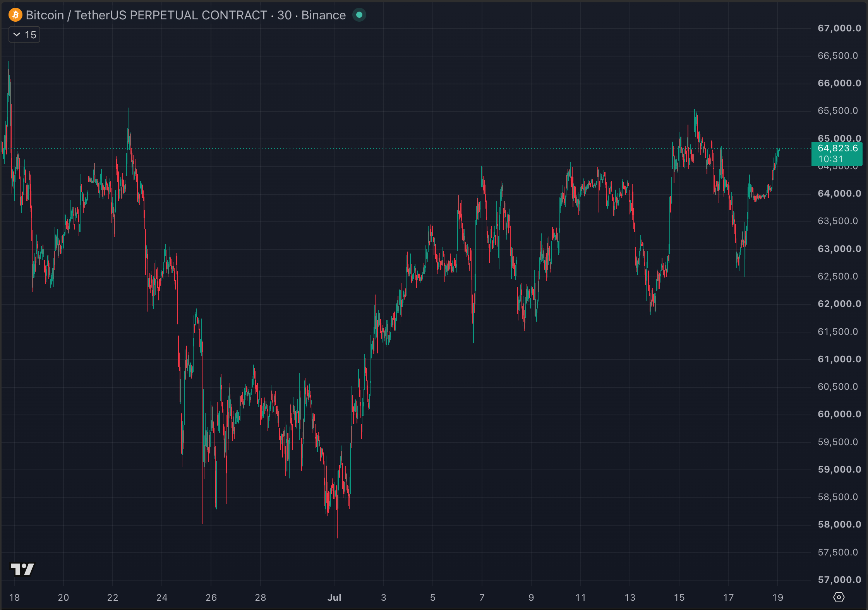Viewport: 868px width, 610px height.
Task: Click the orange Bitcoin symbol logo
Action: pyautogui.click(x=15, y=15)
